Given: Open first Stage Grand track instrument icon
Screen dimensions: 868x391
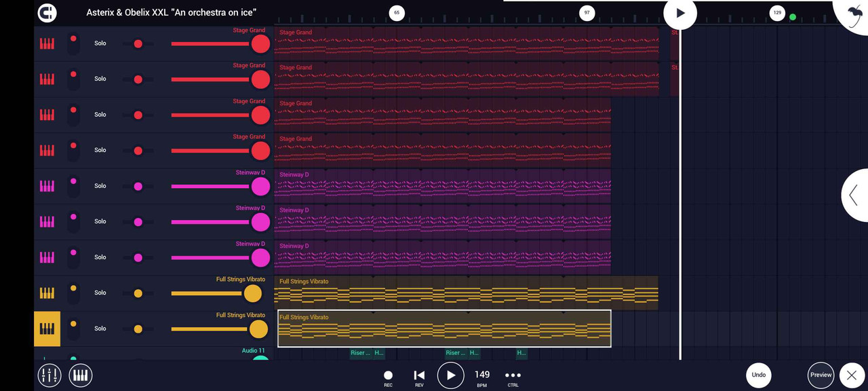Looking at the screenshot, I should (47, 43).
